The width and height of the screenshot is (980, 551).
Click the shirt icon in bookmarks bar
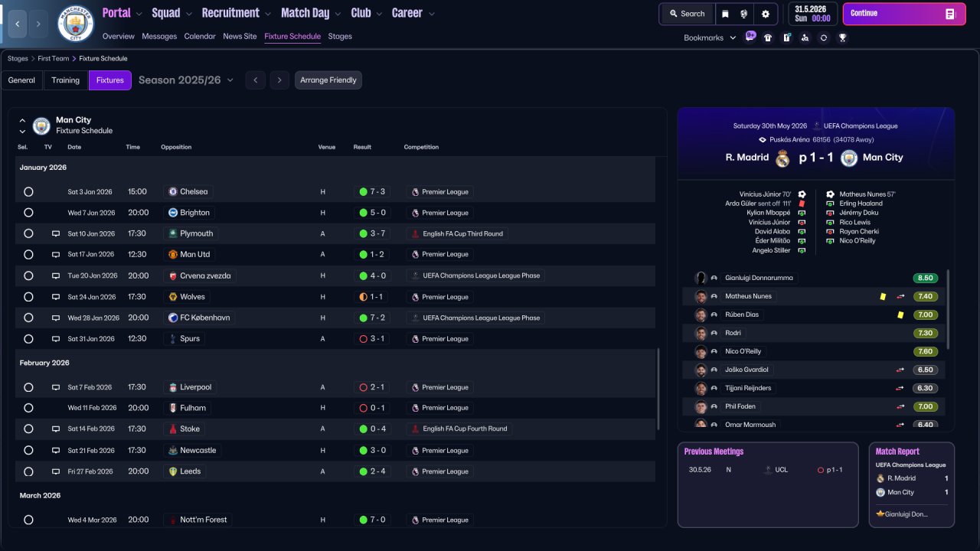pos(768,37)
